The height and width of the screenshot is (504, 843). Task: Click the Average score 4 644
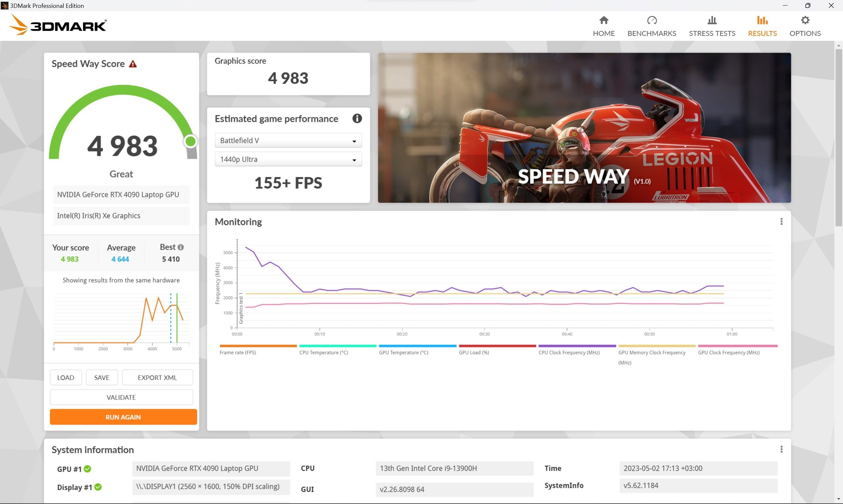(x=120, y=259)
